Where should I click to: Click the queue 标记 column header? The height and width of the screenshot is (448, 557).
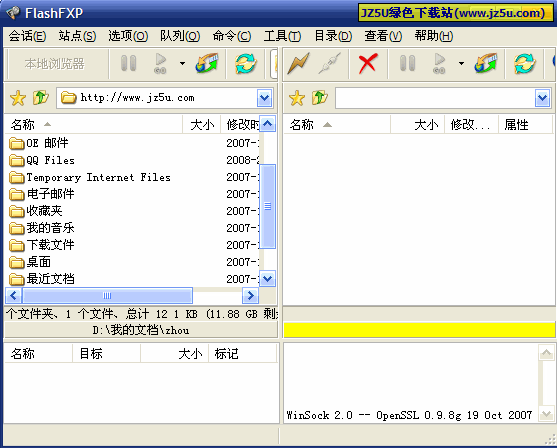[x=242, y=353]
